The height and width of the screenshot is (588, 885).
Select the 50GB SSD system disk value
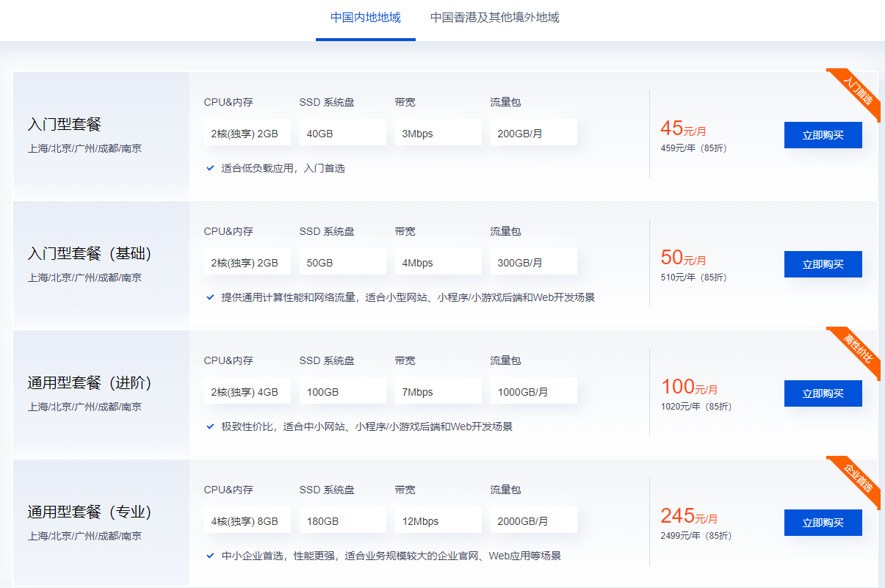coord(343,263)
